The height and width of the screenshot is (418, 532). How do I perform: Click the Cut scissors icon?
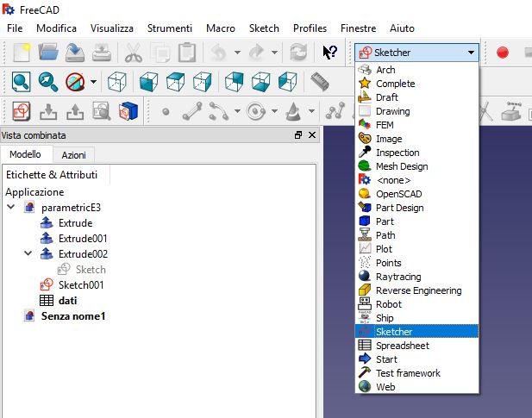tap(134, 53)
